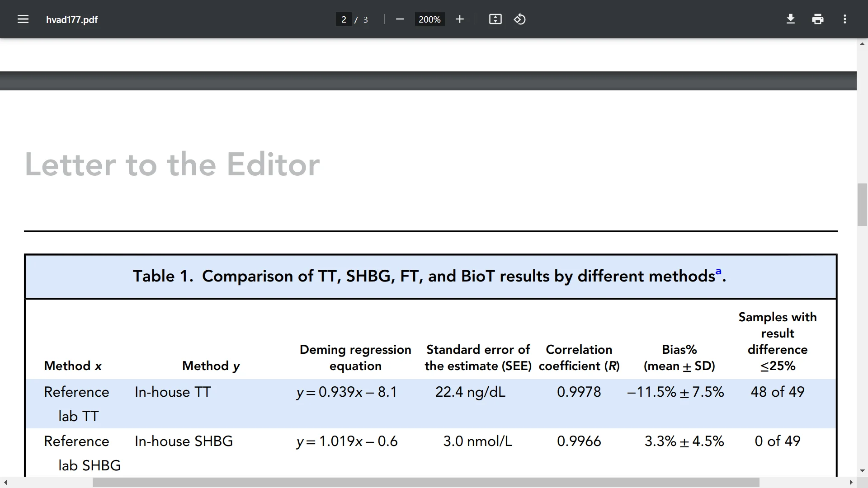Click the zoom in plus button
The image size is (868, 488).
tap(460, 19)
